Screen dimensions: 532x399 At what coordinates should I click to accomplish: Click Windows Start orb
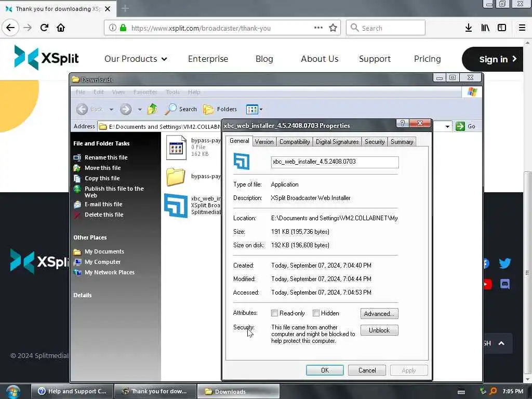(x=13, y=392)
